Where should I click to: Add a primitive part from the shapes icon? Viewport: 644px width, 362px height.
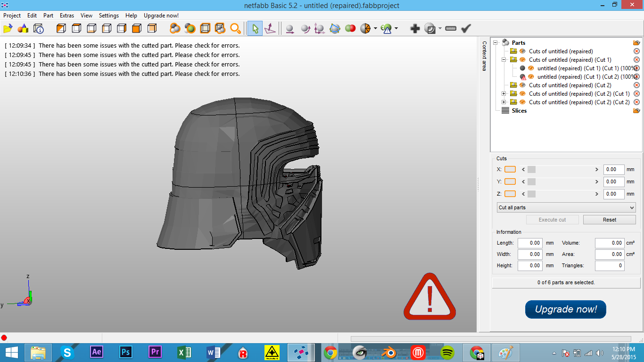click(23, 29)
